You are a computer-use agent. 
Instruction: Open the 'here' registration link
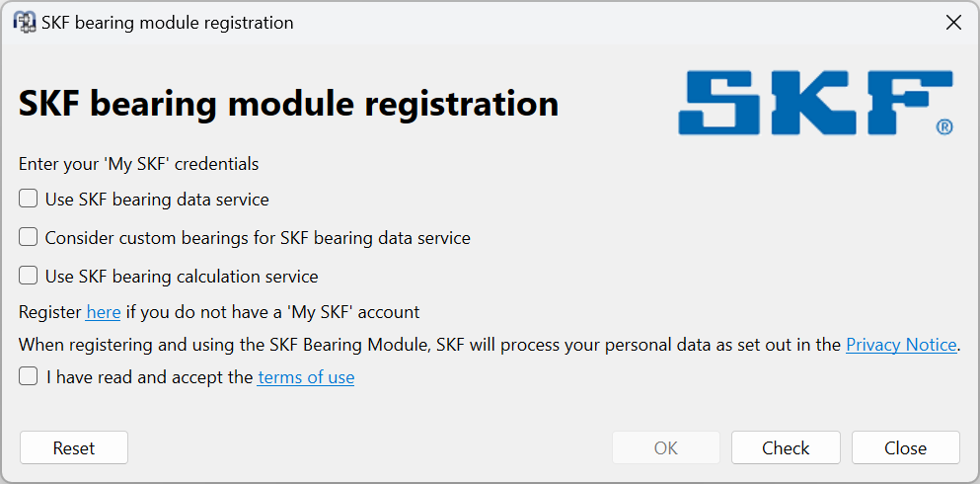104,312
